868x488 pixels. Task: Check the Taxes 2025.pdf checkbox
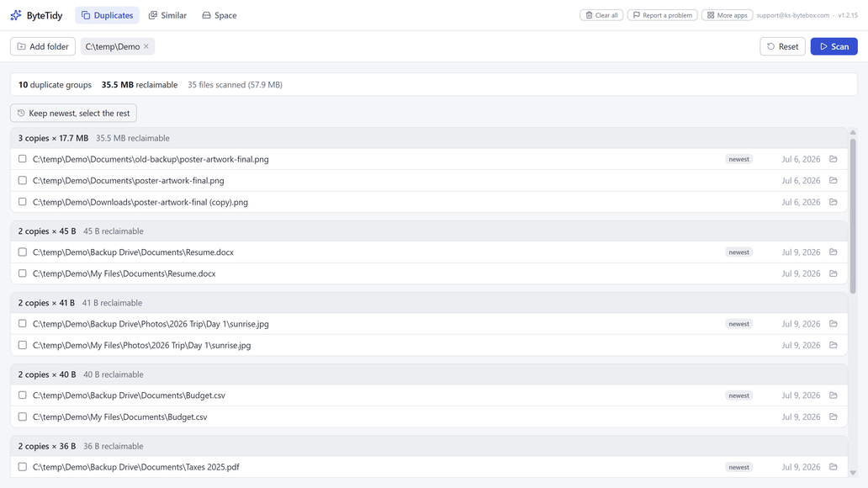tap(22, 467)
